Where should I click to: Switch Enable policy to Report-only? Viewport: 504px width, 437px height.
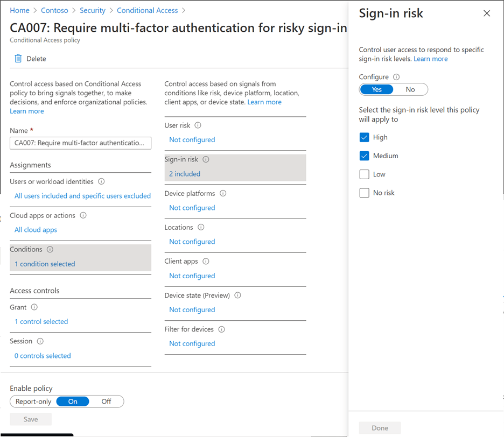(33, 401)
